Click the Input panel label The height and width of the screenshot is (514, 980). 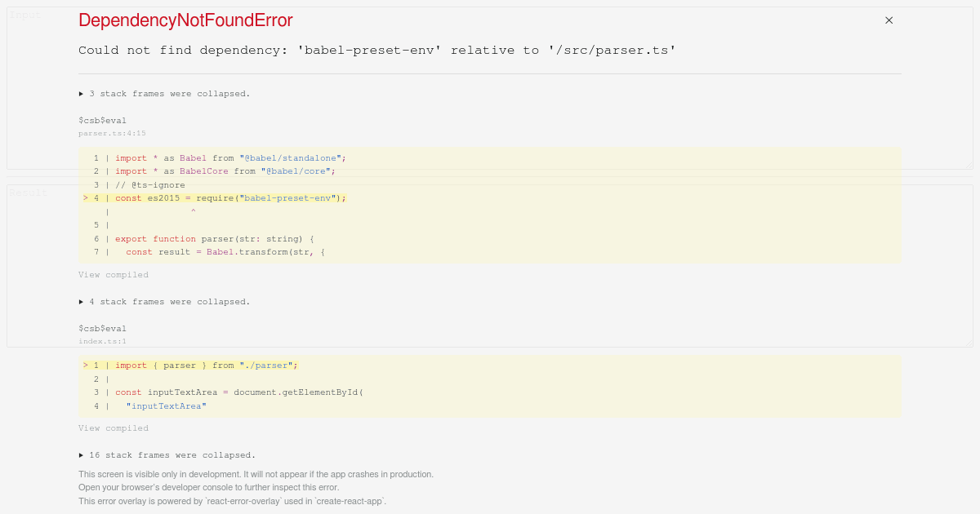pyautogui.click(x=25, y=15)
